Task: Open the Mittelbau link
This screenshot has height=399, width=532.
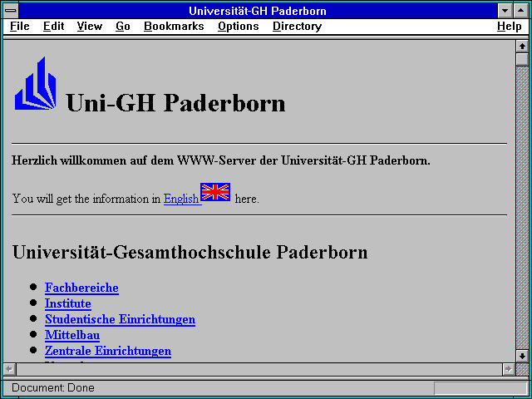Action: 72,335
